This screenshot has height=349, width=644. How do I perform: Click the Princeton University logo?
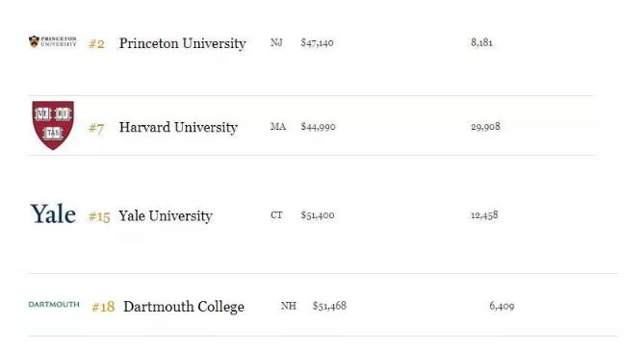[53, 41]
